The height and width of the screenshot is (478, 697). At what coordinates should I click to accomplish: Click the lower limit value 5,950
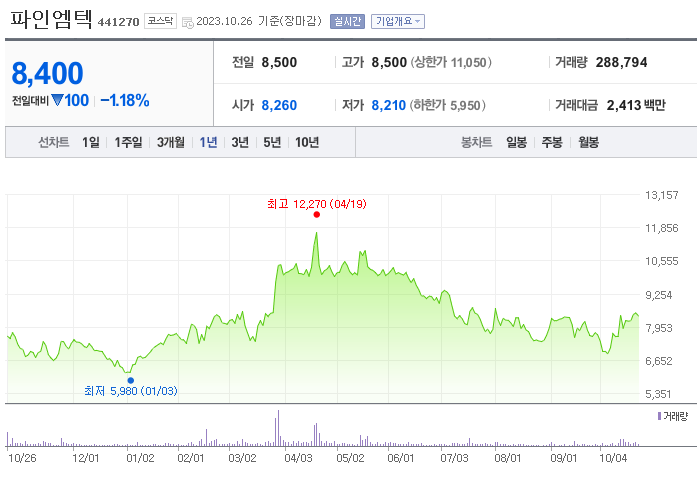pos(465,106)
